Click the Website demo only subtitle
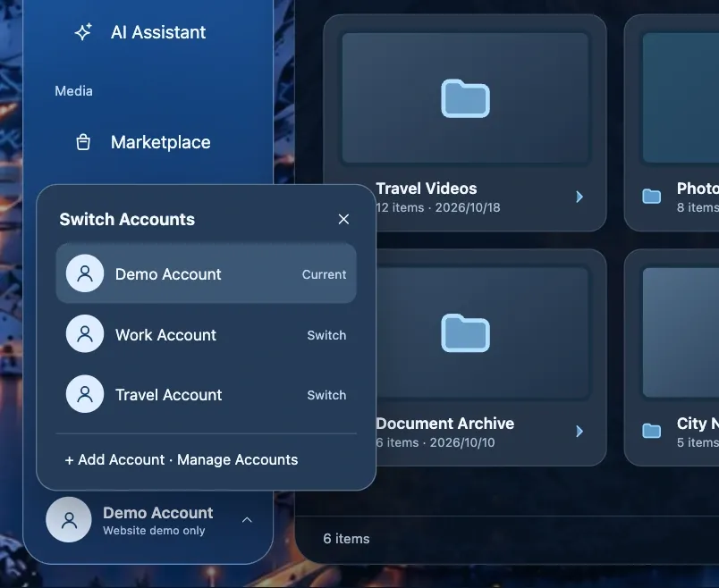 (154, 530)
